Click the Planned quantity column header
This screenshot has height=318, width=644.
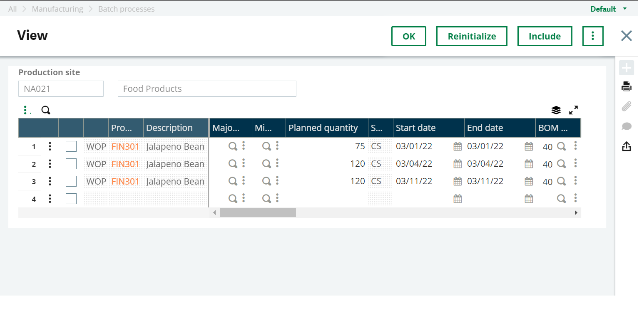(327, 128)
